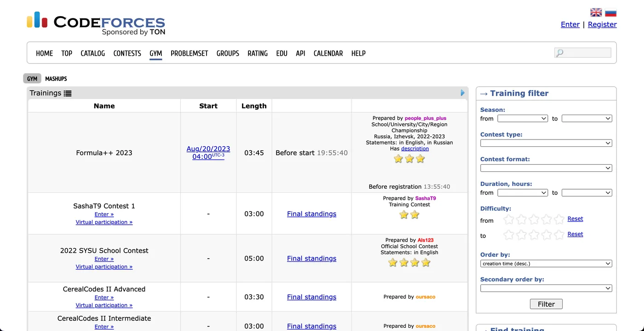Screen dimensions: 644x331
Task: Reset the difficulty 'from' stars
Action: tap(575, 219)
